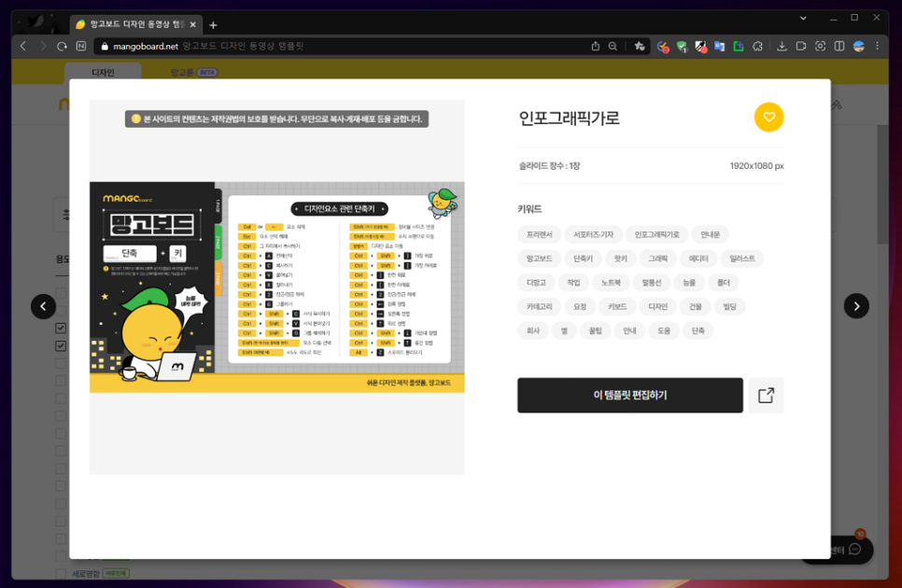Go to next template arrow
Viewport: 902px width, 588px height.
(856, 306)
